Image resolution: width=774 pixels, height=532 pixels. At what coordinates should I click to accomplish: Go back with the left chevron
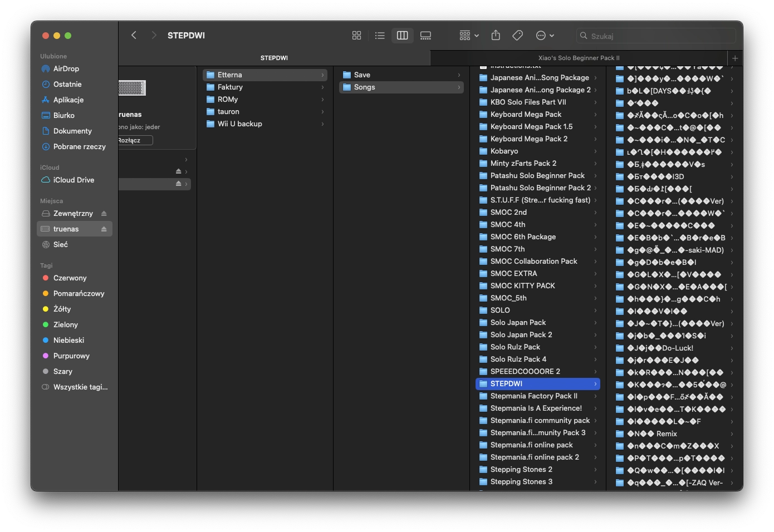coord(134,35)
